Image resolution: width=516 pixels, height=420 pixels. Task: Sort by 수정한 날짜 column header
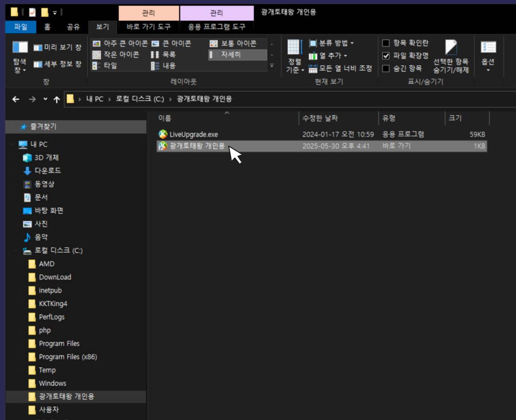pos(321,118)
